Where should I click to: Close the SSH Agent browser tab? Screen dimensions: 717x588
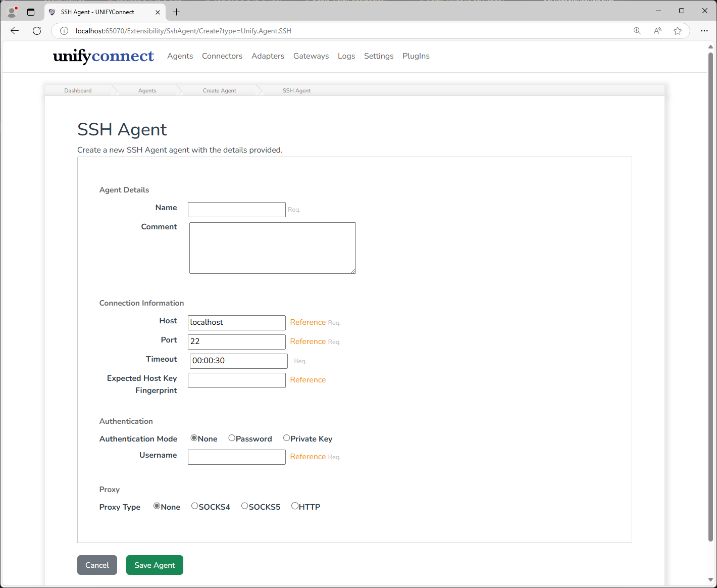point(158,12)
